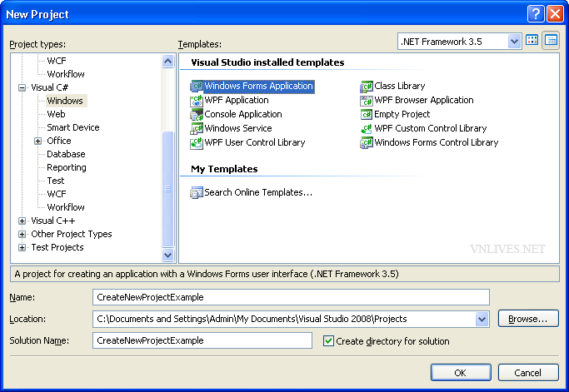Select Office project type

click(x=59, y=141)
